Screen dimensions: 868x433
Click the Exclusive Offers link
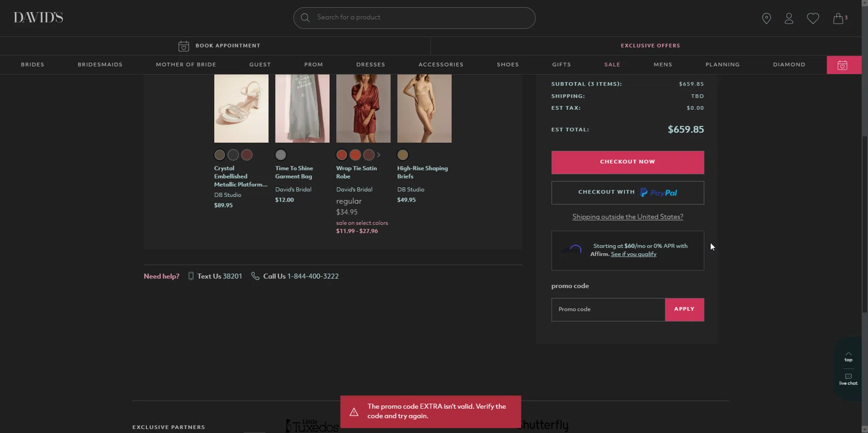tap(650, 46)
